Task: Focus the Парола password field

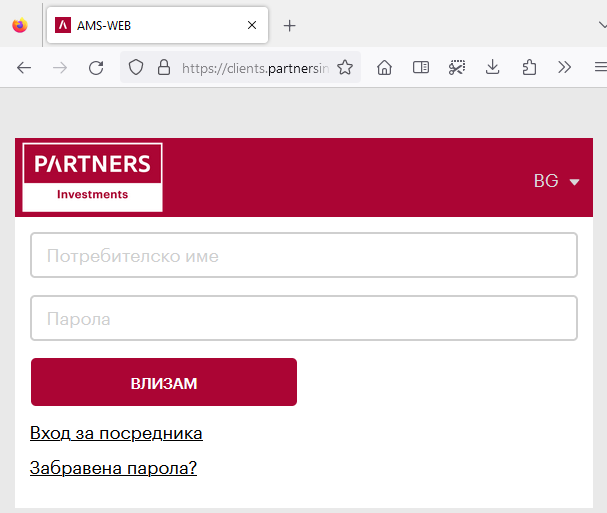Action: 304,318
